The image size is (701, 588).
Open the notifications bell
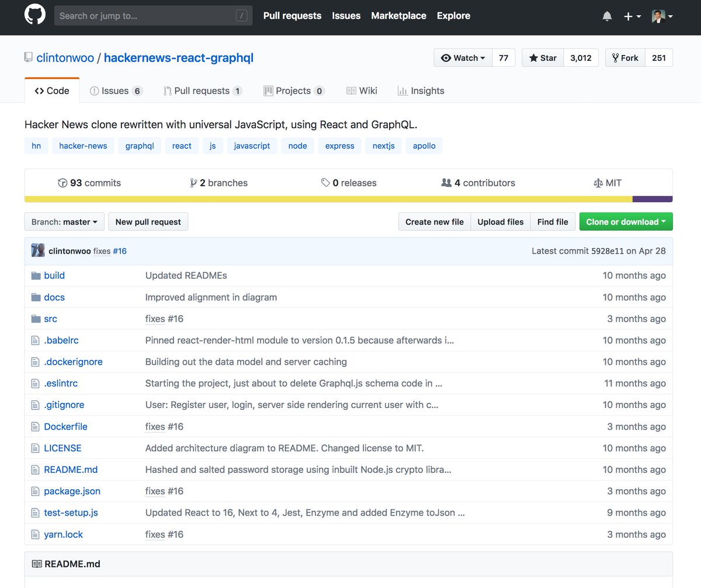607,16
